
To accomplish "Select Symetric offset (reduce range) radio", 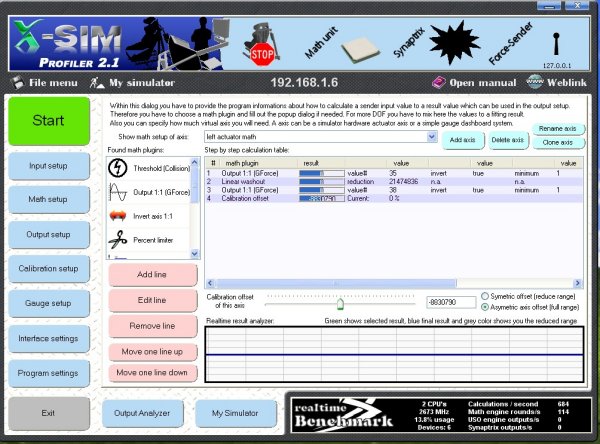I will 484,296.
